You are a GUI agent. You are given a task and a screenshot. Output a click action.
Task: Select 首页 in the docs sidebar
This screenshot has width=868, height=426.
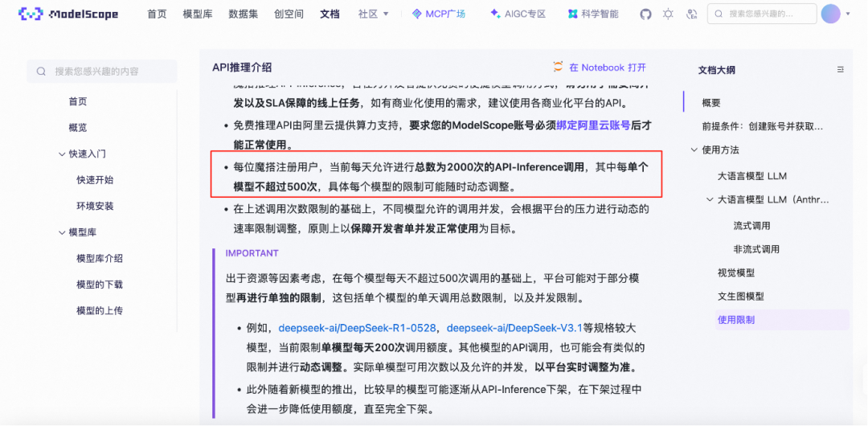(x=77, y=101)
